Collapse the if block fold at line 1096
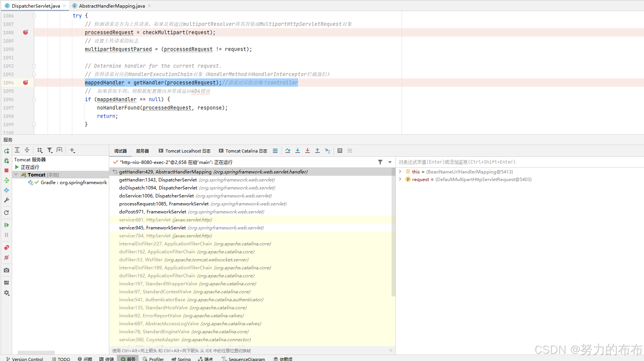 tap(34, 99)
